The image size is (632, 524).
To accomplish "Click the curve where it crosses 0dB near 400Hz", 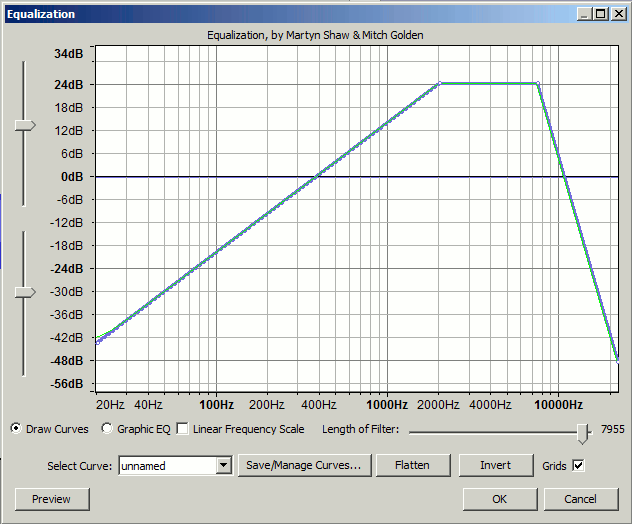I will pos(317,177).
